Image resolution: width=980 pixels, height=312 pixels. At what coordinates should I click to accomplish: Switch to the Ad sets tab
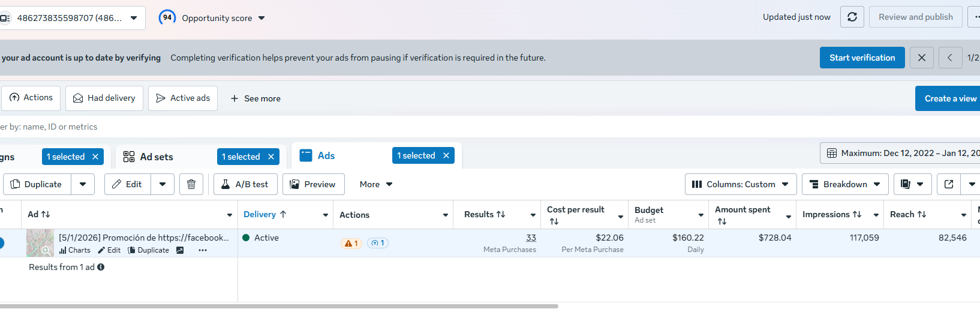(x=157, y=157)
